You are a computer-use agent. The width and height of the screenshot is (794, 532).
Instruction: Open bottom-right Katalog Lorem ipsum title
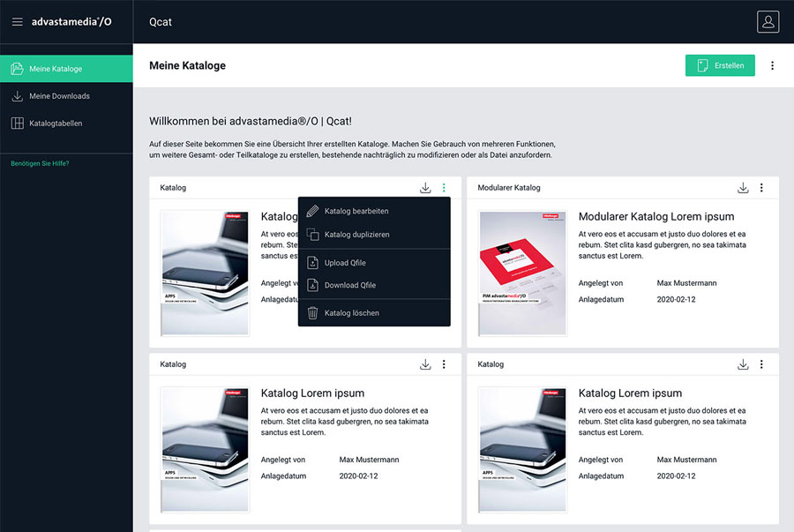pyautogui.click(x=630, y=393)
